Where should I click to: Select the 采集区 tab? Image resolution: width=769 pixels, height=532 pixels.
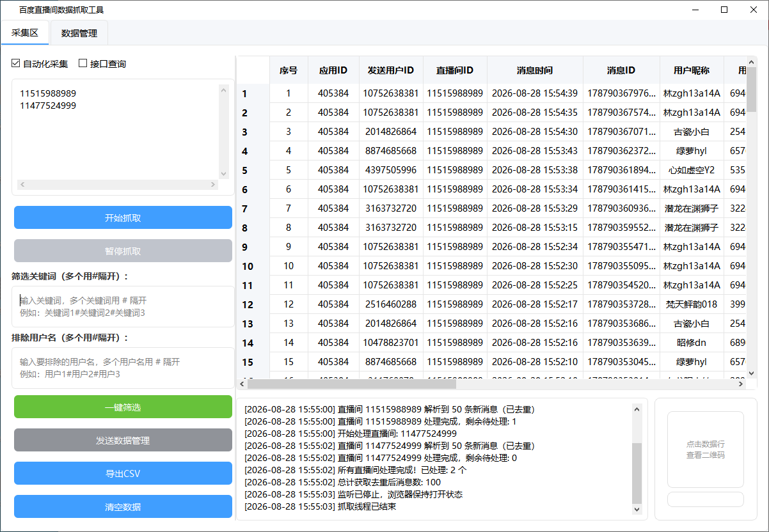coord(25,33)
